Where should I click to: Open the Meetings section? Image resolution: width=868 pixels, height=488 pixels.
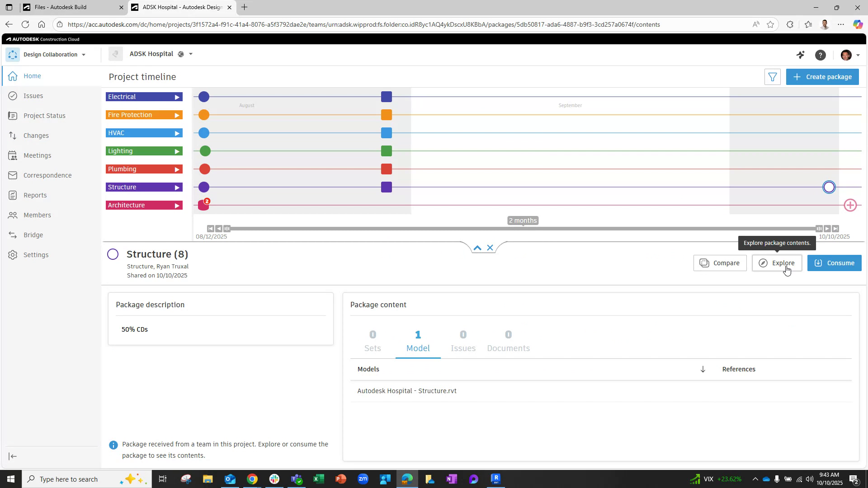point(37,155)
